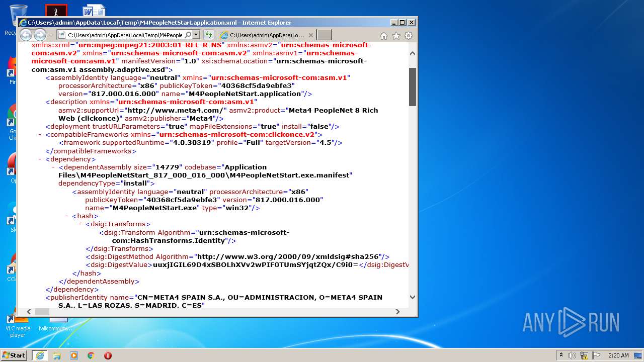Click horizontal scrollbar left arrow
The width and height of the screenshot is (644, 362).
(x=29, y=312)
